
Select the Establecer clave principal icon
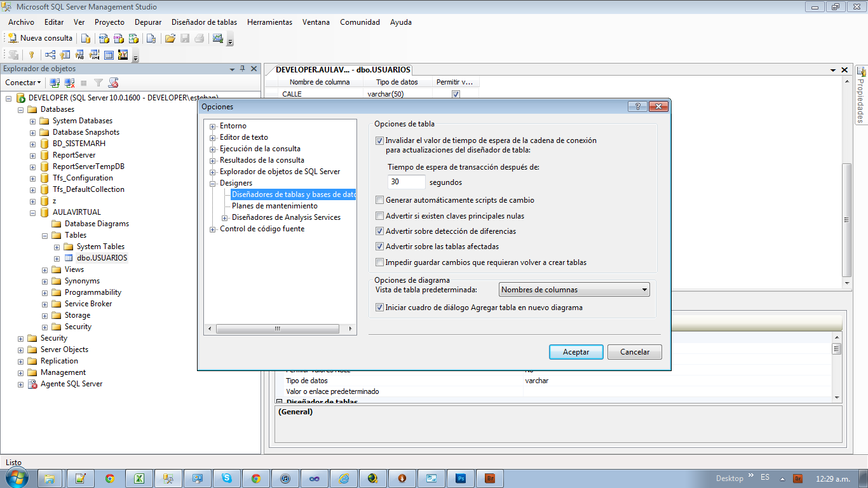point(31,55)
